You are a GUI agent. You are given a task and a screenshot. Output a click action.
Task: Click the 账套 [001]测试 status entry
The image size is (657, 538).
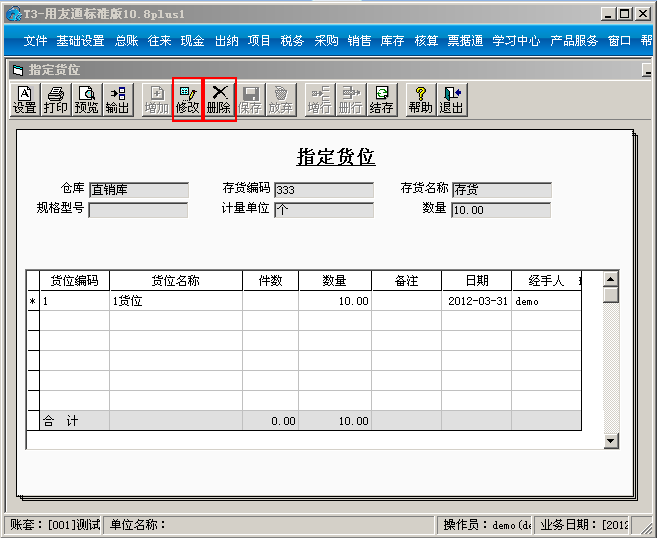coord(54,525)
